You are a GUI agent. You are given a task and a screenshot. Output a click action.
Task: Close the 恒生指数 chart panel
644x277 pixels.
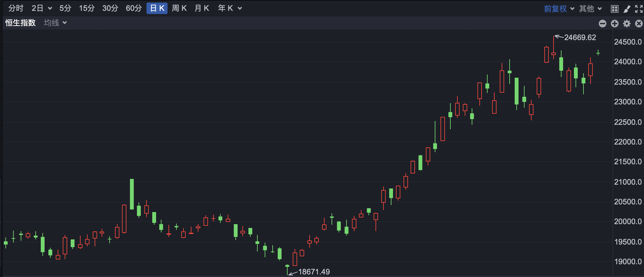(x=639, y=24)
